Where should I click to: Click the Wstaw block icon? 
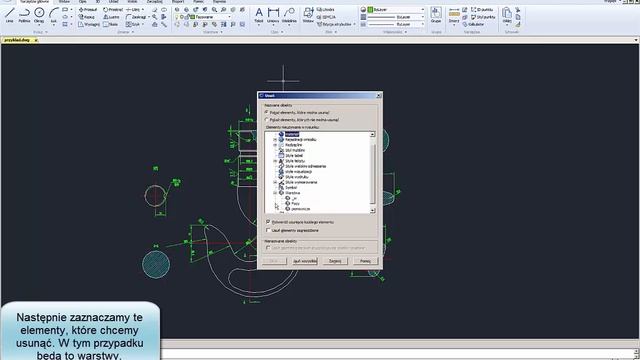click(x=309, y=16)
